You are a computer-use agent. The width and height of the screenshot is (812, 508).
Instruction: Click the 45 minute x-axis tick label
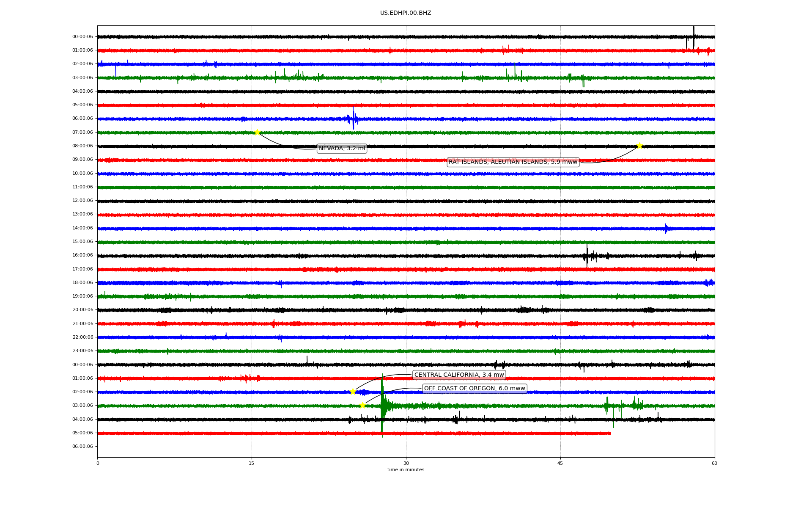coord(560,463)
